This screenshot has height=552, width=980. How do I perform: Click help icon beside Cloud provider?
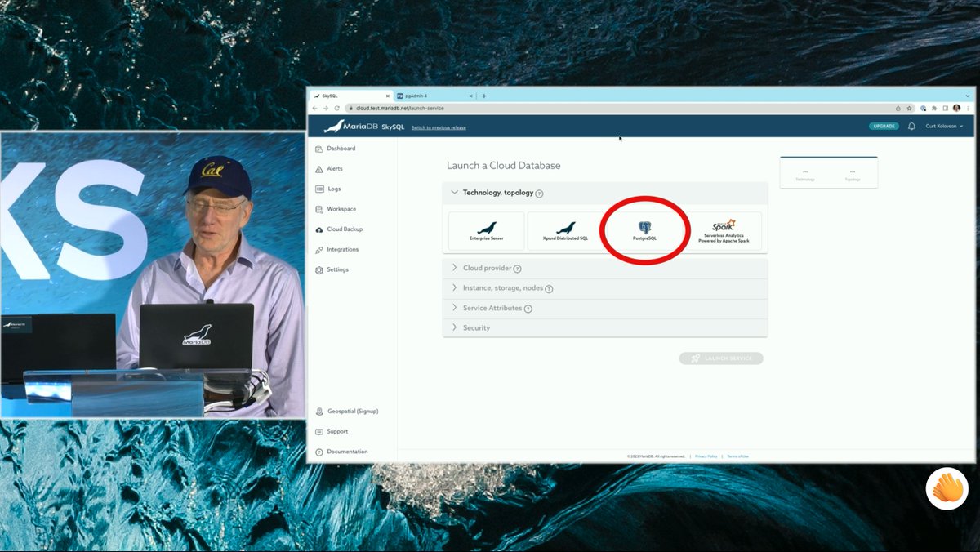[517, 269]
